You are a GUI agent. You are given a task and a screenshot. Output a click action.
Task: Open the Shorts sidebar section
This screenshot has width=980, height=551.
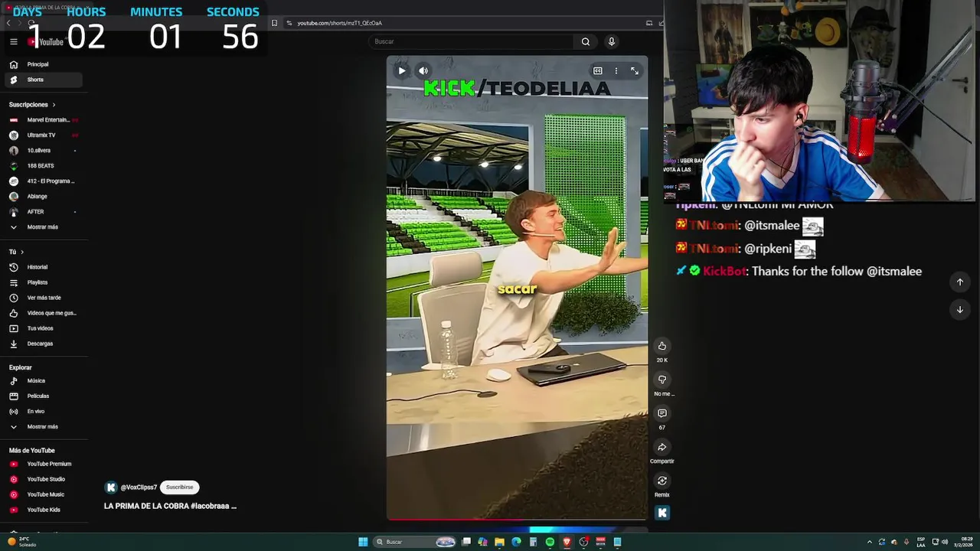point(44,80)
